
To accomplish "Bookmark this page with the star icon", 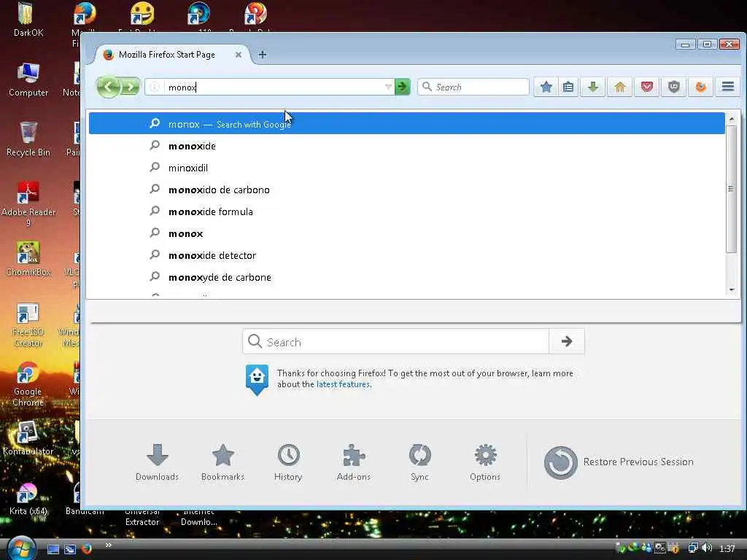I will 546,87.
